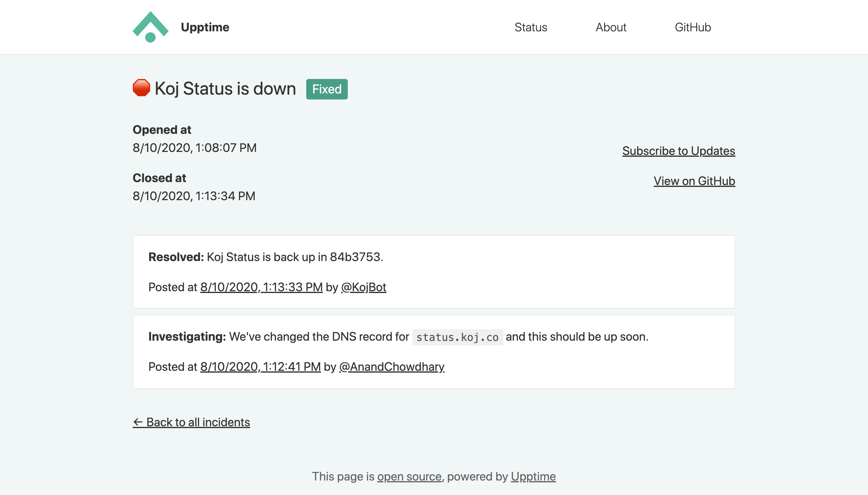Click the green Upptime logo icon
The height and width of the screenshot is (495, 868).
click(x=150, y=27)
